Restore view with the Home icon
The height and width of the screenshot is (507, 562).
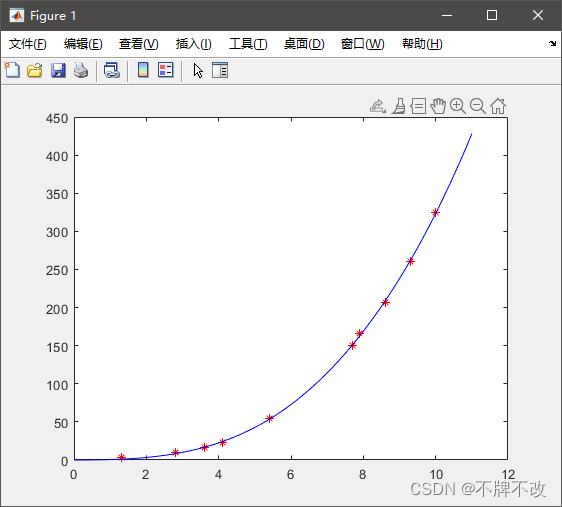pos(498,106)
